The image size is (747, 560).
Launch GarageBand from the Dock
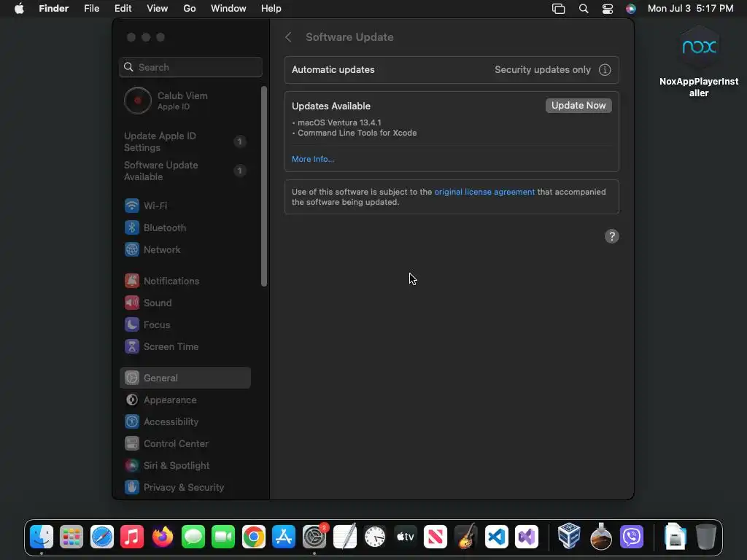click(x=466, y=537)
